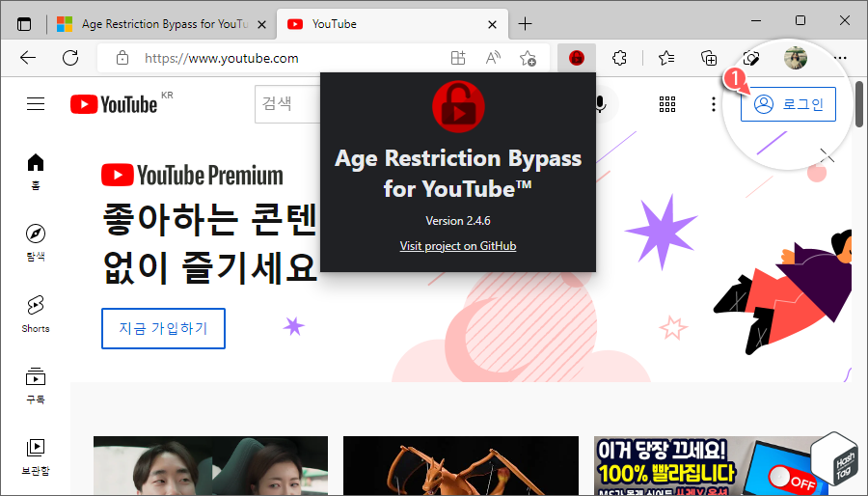This screenshot has height=496, width=868.
Task: Add this page to favorites
Action: (528, 58)
